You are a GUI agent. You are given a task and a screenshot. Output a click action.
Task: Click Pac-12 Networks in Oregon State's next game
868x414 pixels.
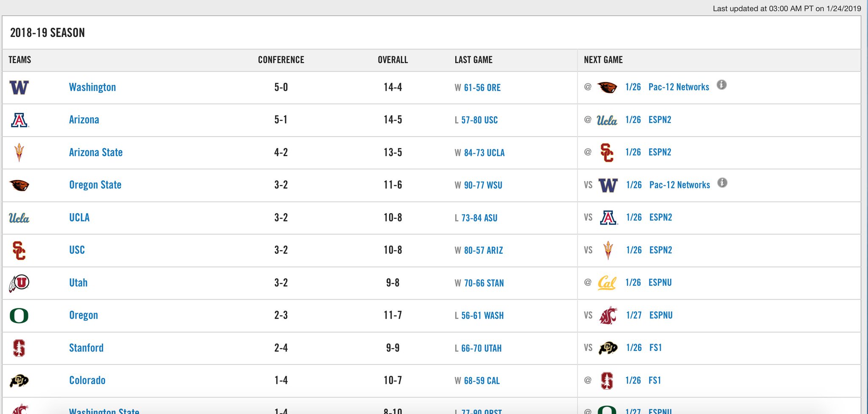click(x=680, y=185)
